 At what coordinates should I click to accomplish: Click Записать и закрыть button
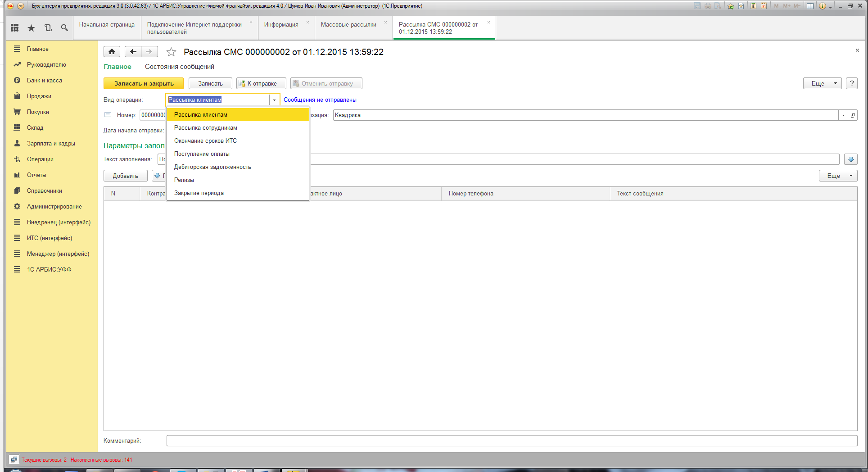(x=144, y=83)
